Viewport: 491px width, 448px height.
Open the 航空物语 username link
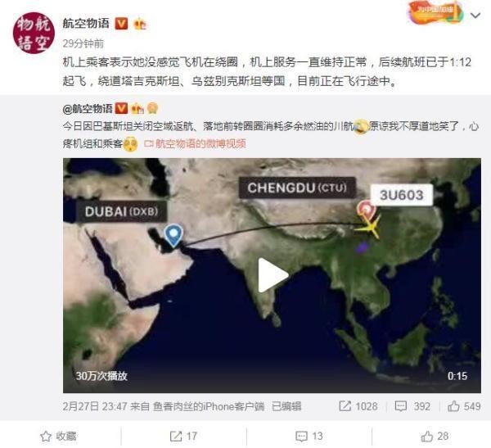86,24
